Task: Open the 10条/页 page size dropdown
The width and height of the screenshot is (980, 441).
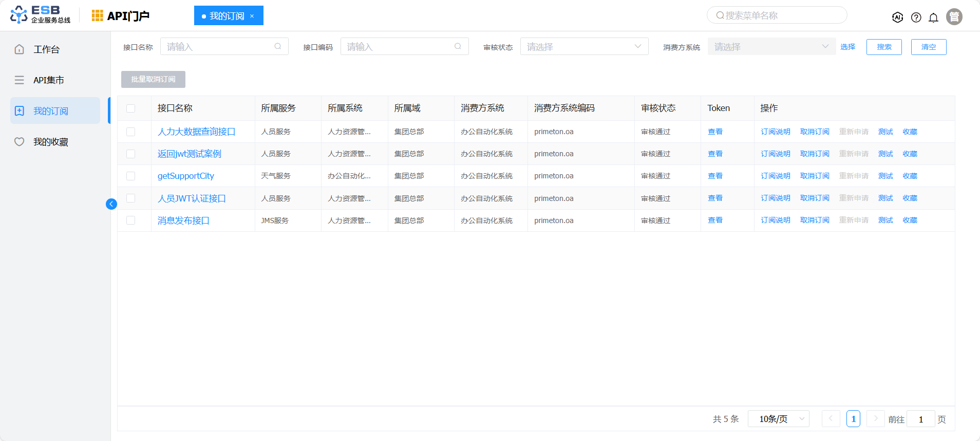Action: tap(778, 419)
